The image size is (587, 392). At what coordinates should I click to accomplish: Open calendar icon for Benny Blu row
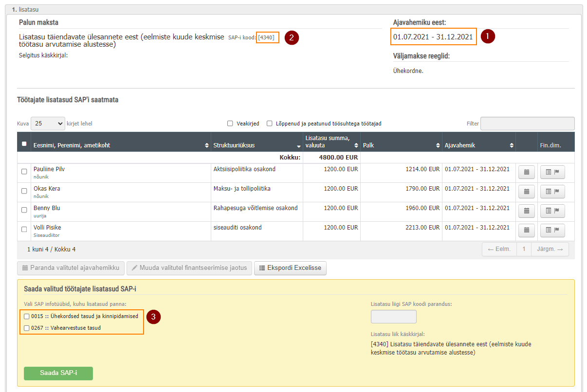[526, 212]
